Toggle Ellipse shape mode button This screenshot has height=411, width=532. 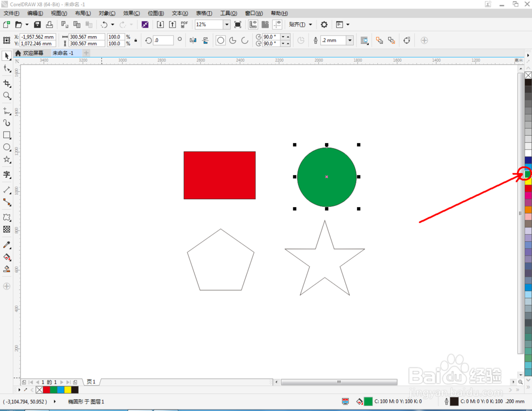click(x=221, y=40)
